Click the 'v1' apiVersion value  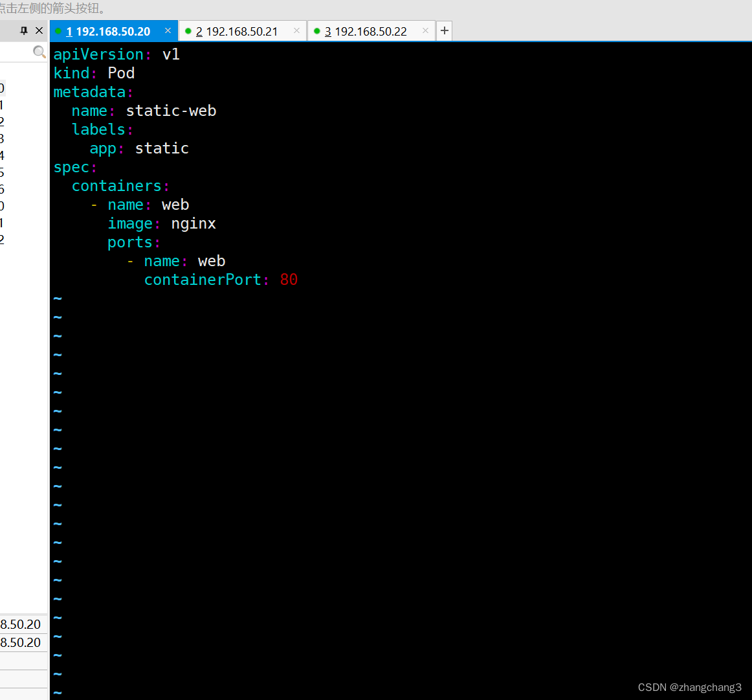click(x=171, y=54)
